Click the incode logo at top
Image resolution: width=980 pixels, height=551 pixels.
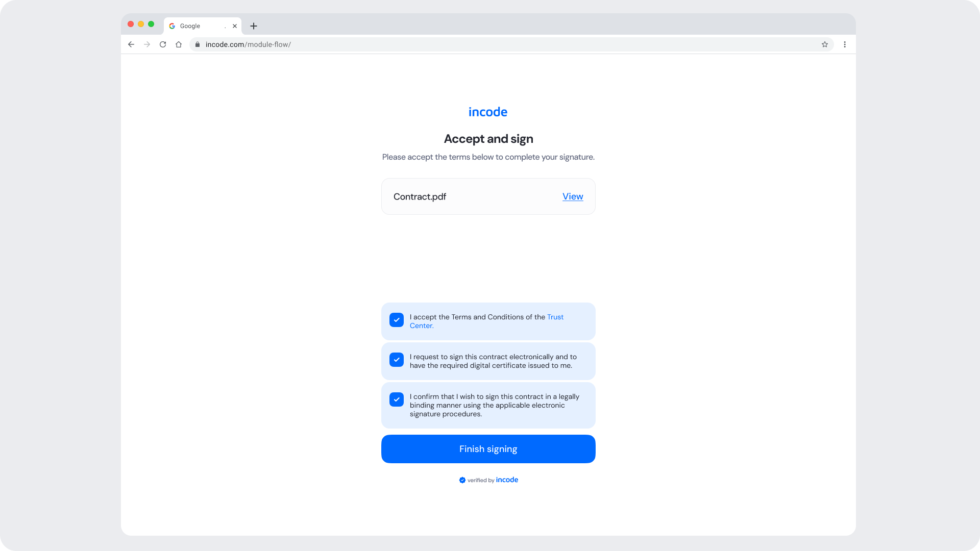[488, 112]
